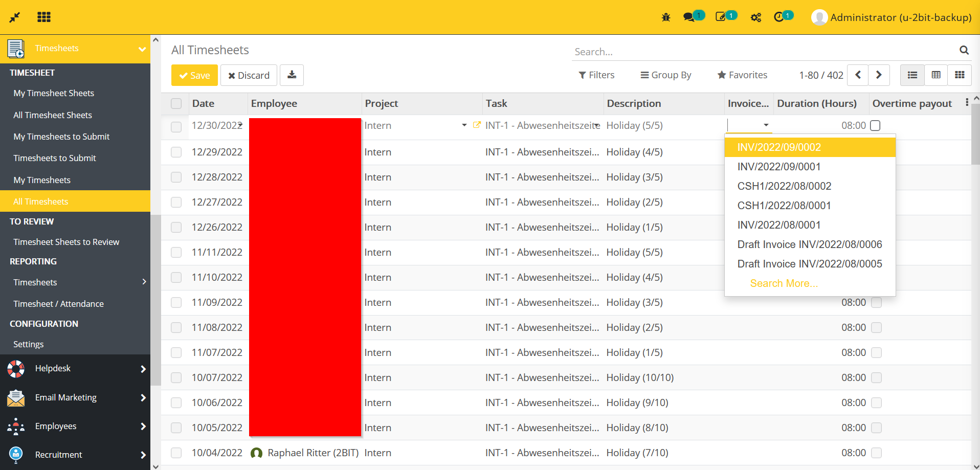Click the Save button
This screenshot has width=980, height=470.
tap(194, 75)
